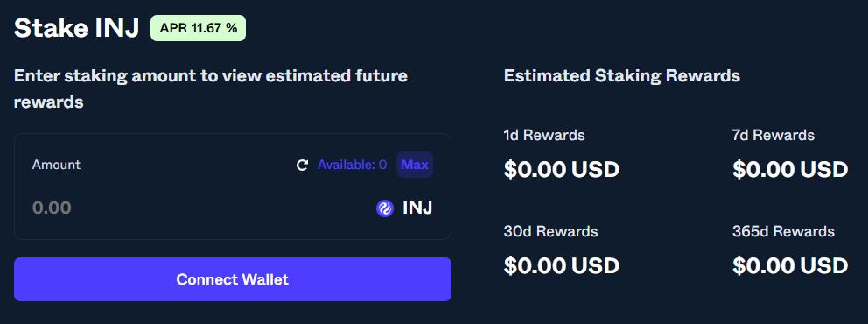Click the Estimated Staking Rewards heading
Screen dimensions: 868x324
[x=621, y=76]
